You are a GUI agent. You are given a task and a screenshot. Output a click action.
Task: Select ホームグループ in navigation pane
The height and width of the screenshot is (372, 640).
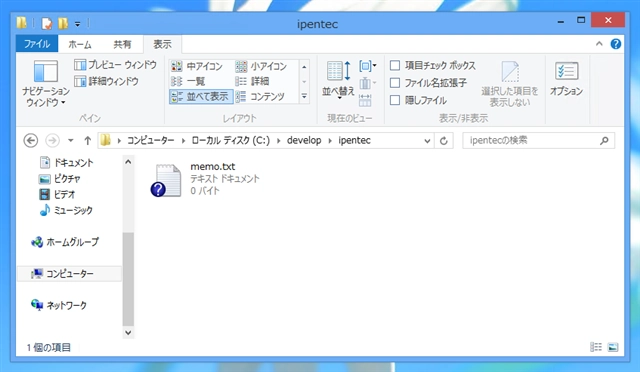pyautogui.click(x=65, y=242)
